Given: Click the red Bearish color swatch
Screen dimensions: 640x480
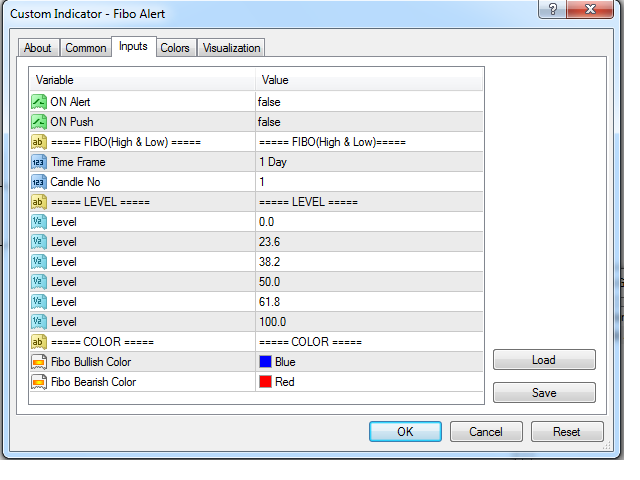Looking at the screenshot, I should pyautogui.click(x=265, y=382).
